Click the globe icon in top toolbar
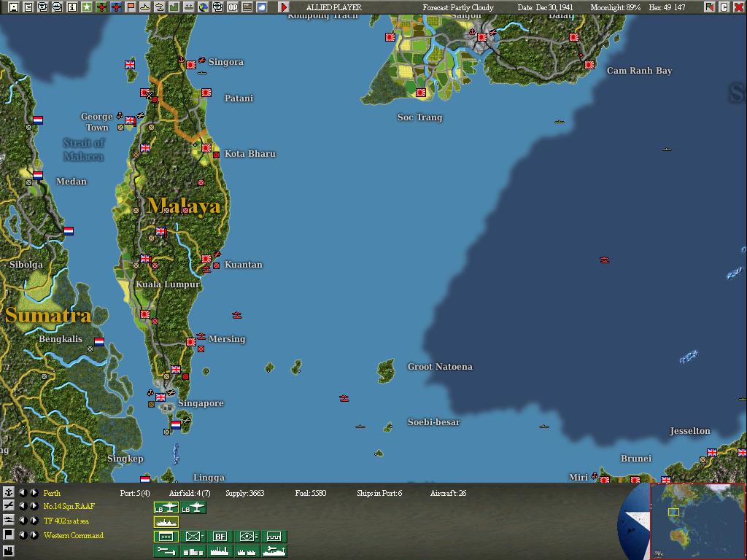Viewport: 747px width, 560px height. 204,7
